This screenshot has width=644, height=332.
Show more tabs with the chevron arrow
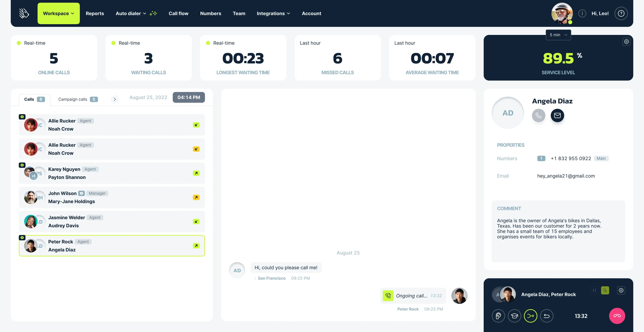115,99
